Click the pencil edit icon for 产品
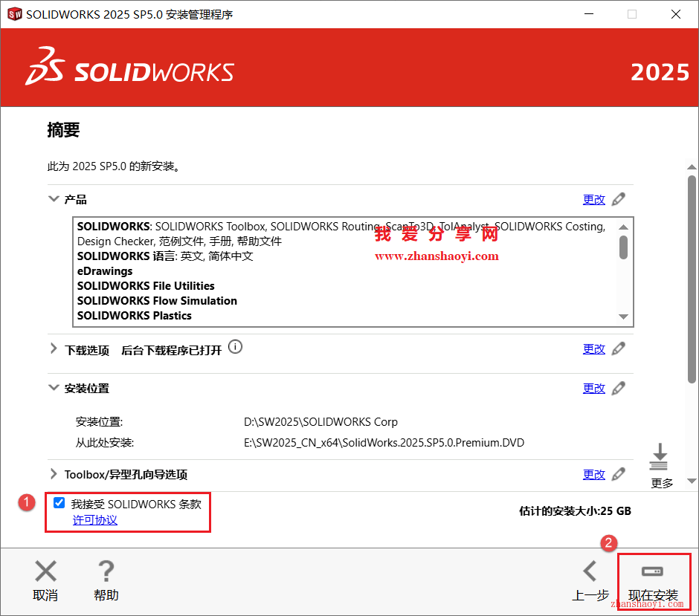Image resolution: width=699 pixels, height=616 pixels. tap(618, 199)
